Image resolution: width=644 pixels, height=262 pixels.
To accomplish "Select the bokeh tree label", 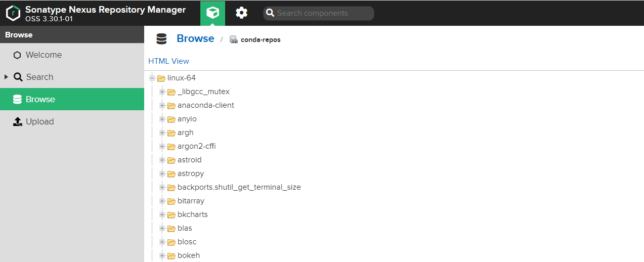I will pyautogui.click(x=189, y=255).
